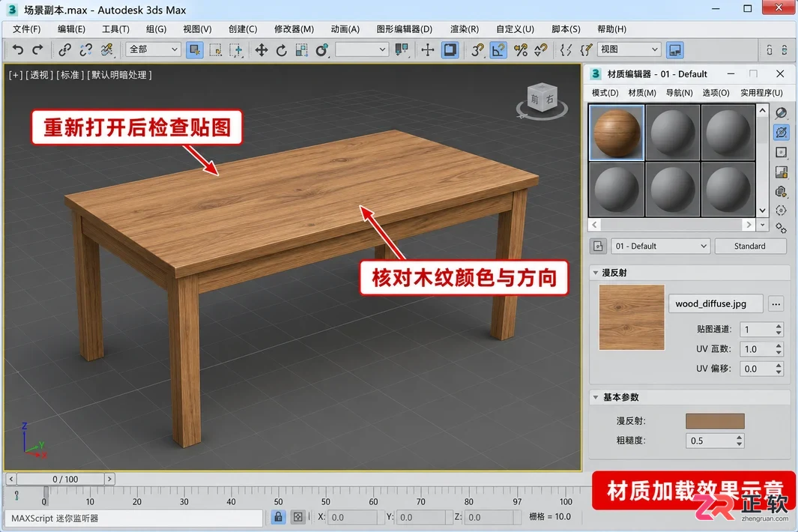
Task: Open 材质(M) menu in material editor
Action: (641, 93)
